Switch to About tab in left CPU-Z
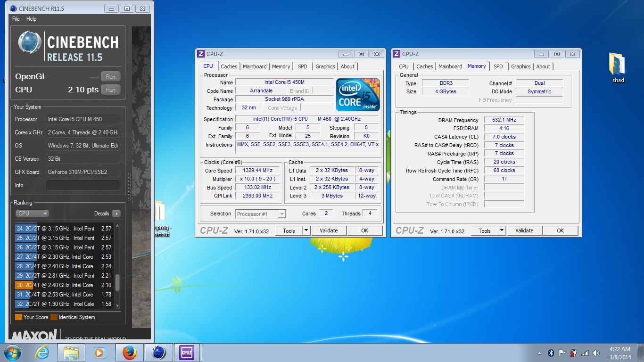 point(347,66)
